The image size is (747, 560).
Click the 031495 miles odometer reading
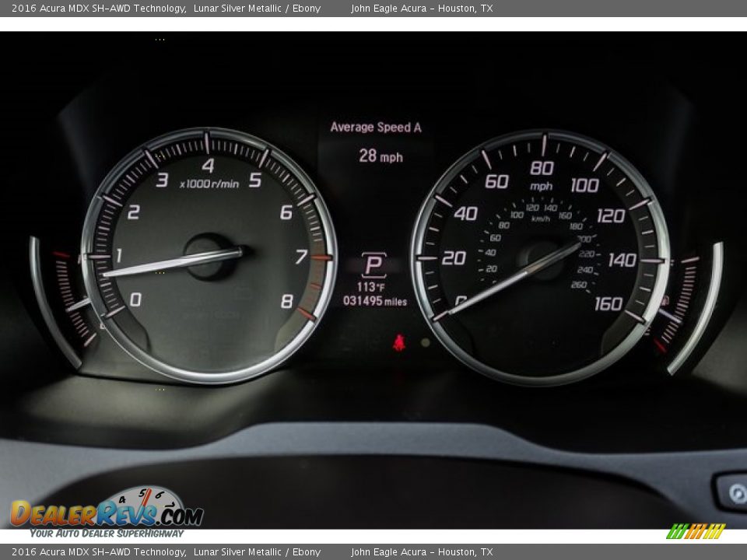tap(375, 301)
